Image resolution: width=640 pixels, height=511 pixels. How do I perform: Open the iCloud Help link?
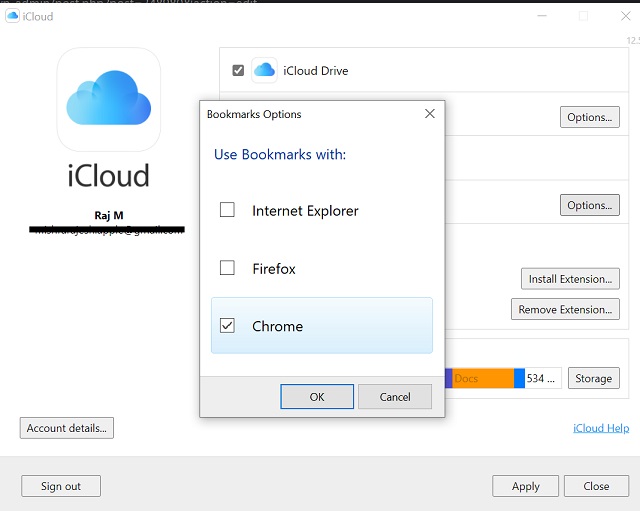pos(601,428)
